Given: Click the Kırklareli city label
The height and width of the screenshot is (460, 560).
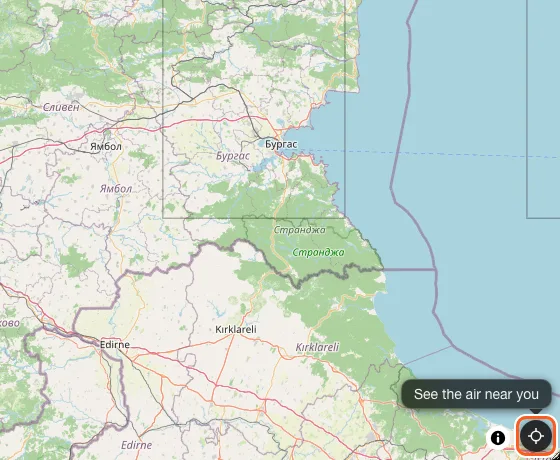Looking at the screenshot, I should 236,329.
